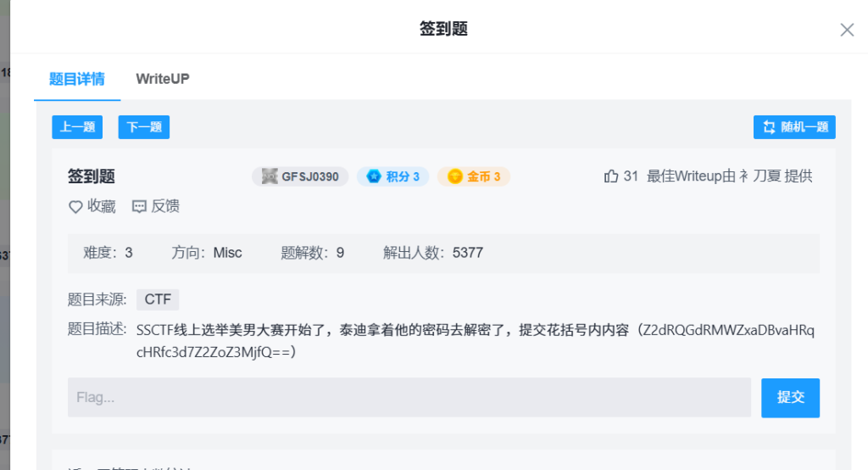Click the 方向 Misc category label

(x=207, y=252)
